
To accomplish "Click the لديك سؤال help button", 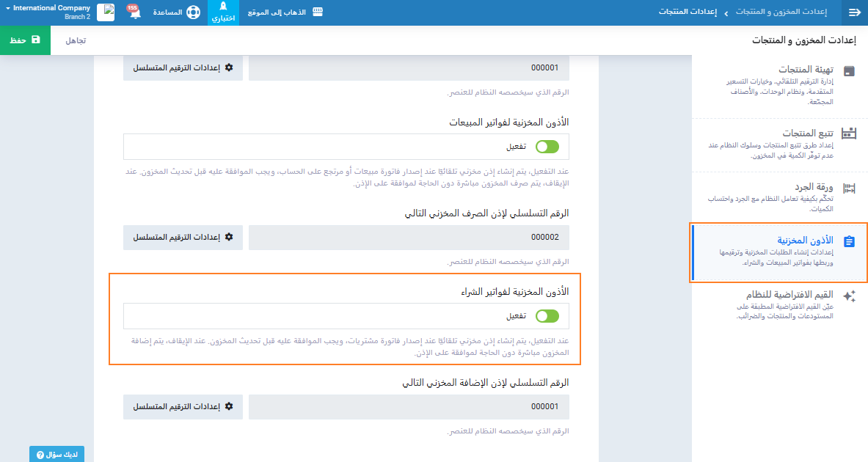I will pos(57,455).
